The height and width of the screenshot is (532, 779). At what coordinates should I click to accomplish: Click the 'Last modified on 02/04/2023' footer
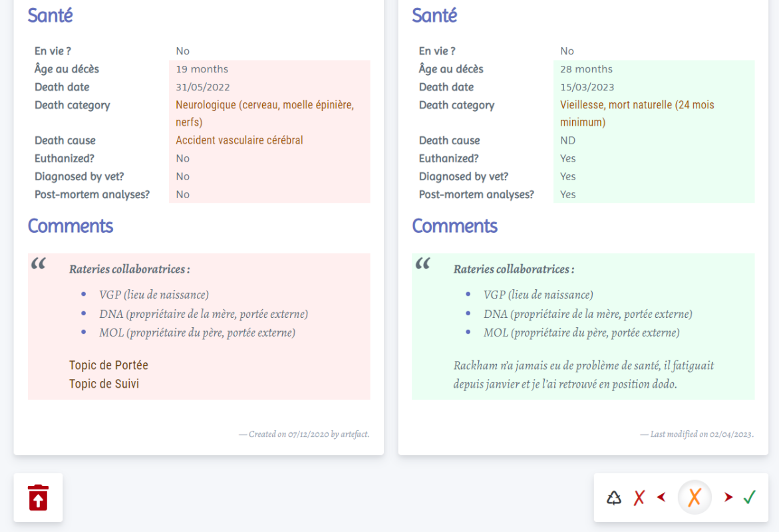(x=697, y=434)
